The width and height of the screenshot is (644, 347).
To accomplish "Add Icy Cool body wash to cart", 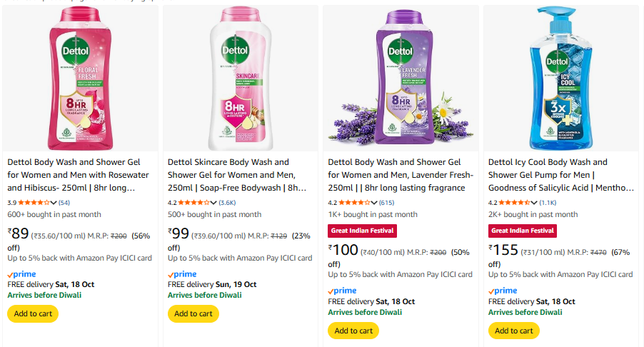I will tap(514, 331).
